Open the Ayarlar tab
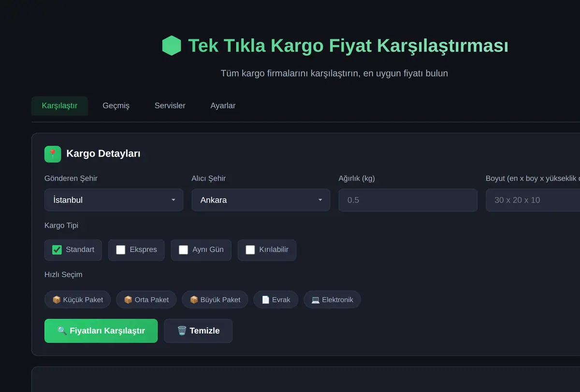 coord(223,105)
